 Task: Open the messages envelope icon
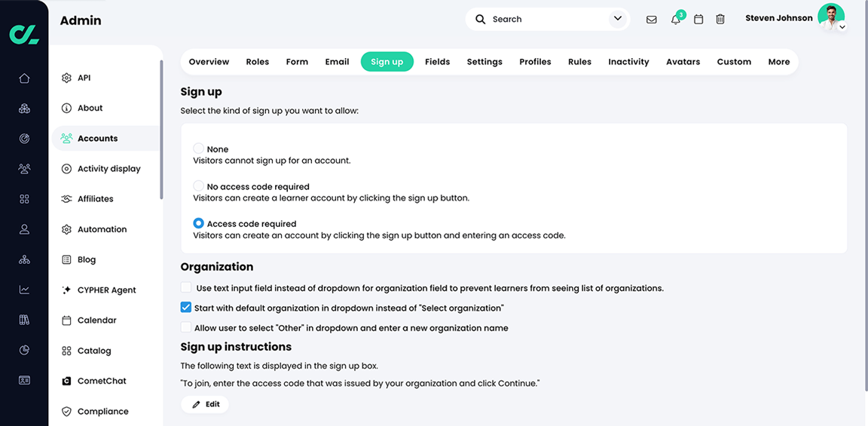tap(652, 20)
